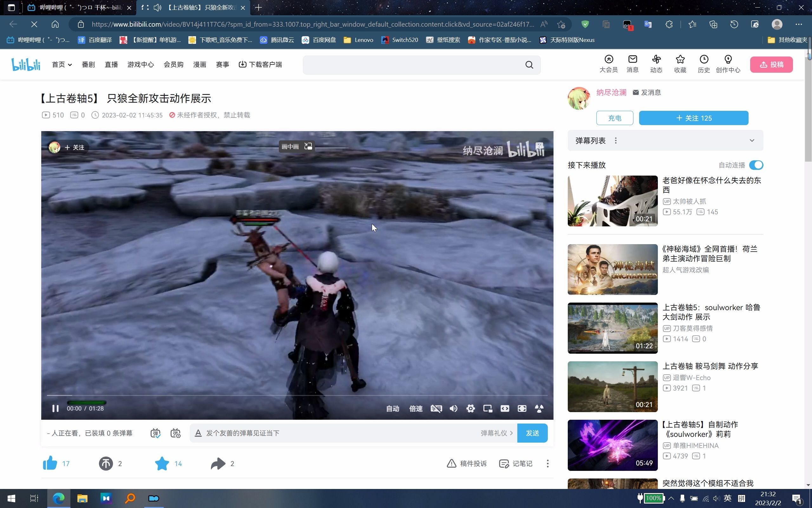Enter fullscreen with the last player icon
812x508 pixels.
[x=539, y=409]
